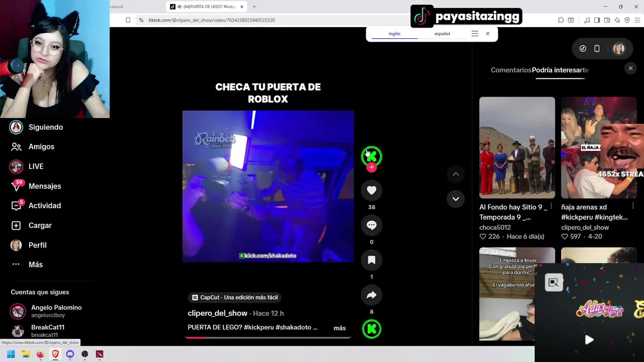Bookmark page icon in address bar
This screenshot has width=644, height=362.
coord(128,20)
